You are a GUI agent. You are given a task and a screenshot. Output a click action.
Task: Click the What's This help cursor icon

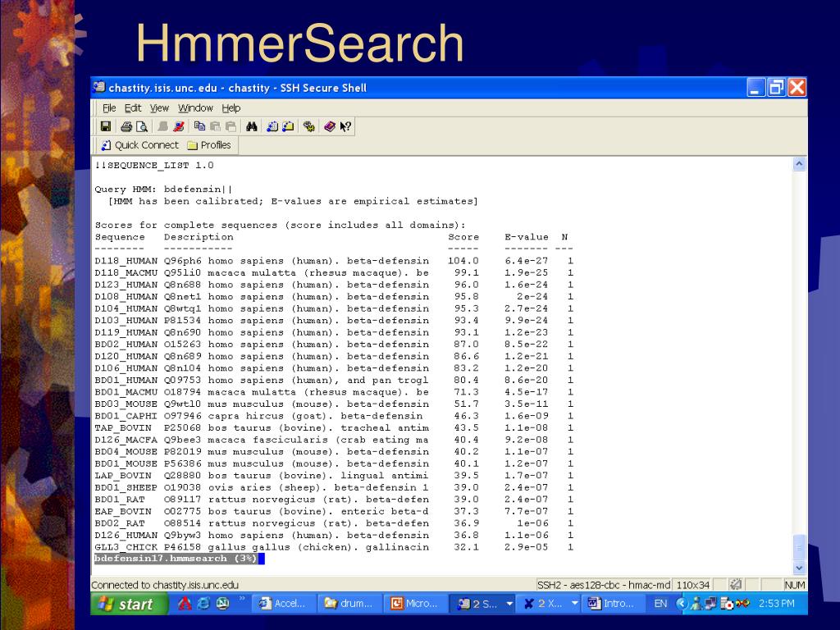click(x=345, y=126)
